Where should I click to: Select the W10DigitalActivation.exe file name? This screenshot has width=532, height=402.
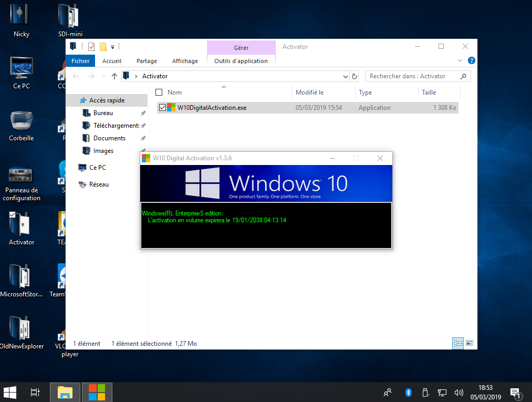tap(212, 107)
